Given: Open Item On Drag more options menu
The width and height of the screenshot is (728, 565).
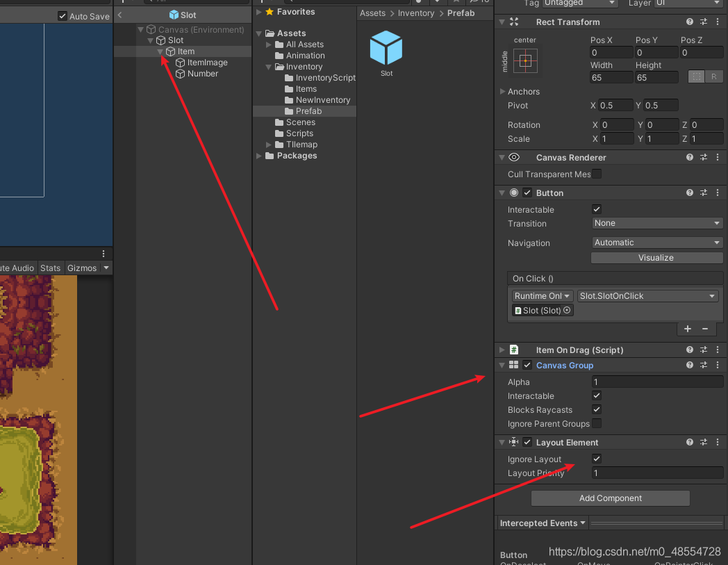Looking at the screenshot, I should [x=718, y=350].
